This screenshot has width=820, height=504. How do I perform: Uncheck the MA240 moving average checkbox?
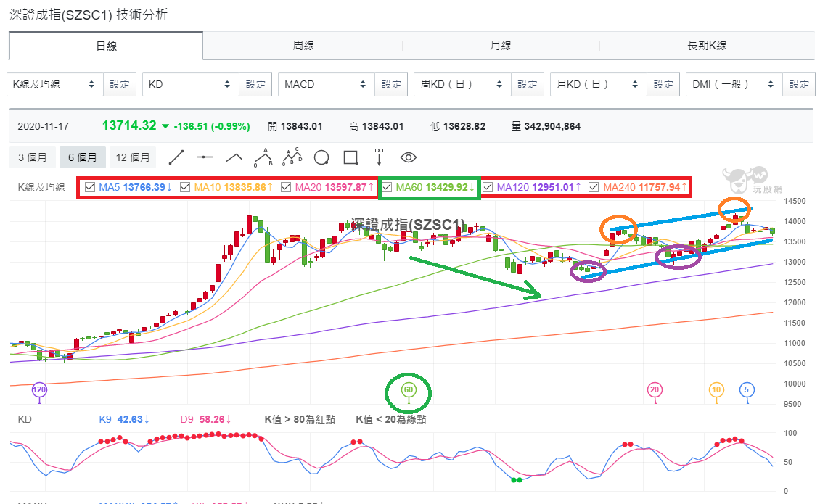594,187
